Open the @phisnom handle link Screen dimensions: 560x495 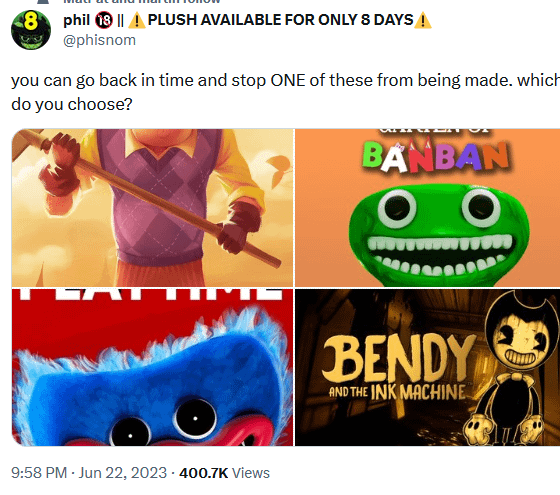point(99,40)
